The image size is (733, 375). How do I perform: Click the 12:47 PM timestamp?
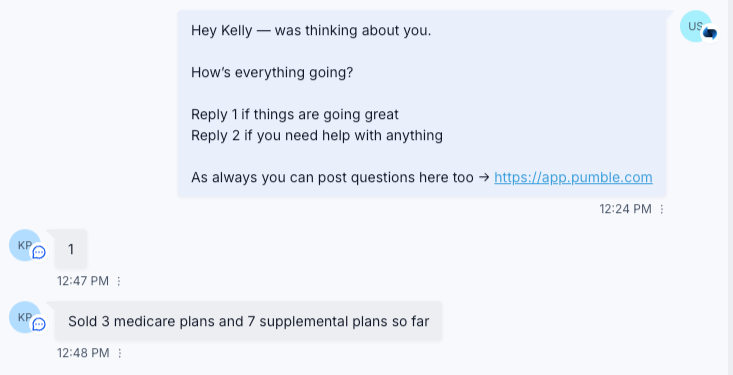tap(83, 281)
